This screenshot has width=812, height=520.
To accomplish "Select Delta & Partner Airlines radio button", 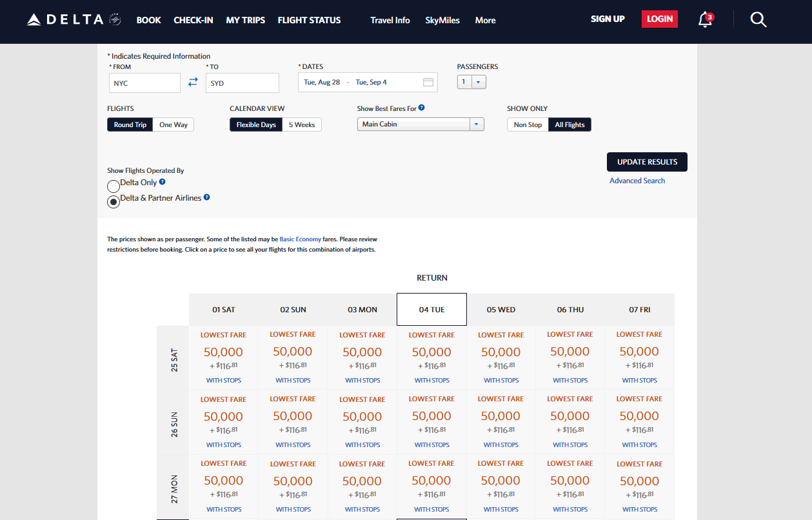I will coord(114,202).
